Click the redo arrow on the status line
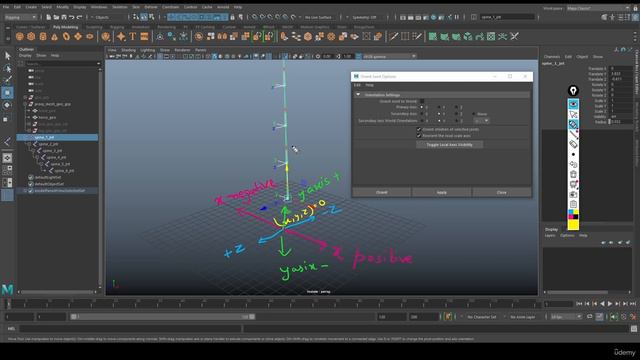Screen dimensions: 640x360 pos(79,17)
